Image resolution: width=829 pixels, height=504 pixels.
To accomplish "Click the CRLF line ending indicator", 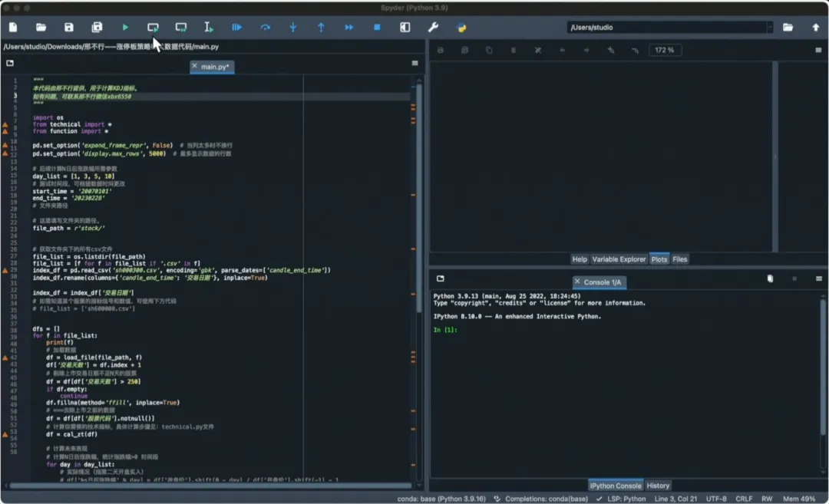I will click(x=744, y=499).
